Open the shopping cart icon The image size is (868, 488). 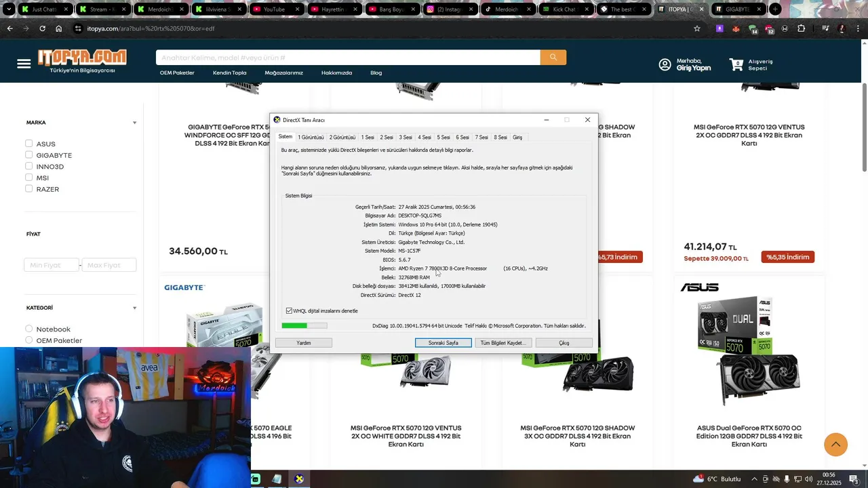point(736,64)
